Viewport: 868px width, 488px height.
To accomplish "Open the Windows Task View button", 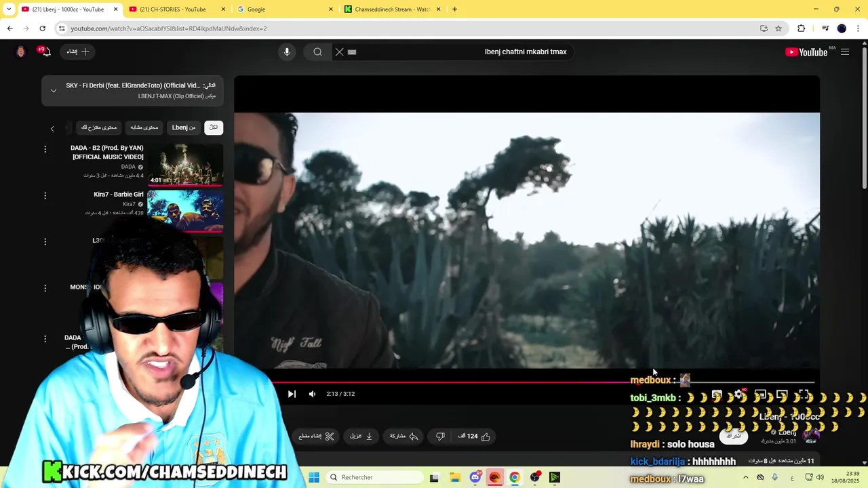I will [434, 477].
